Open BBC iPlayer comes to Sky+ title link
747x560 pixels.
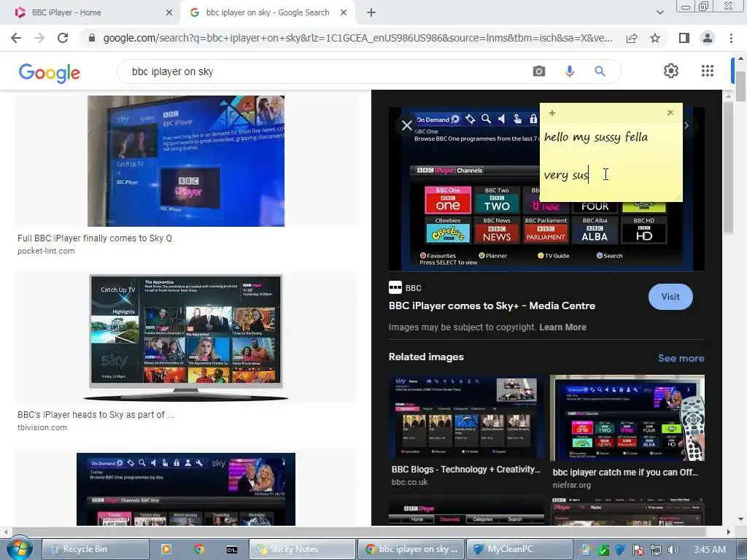tap(492, 306)
